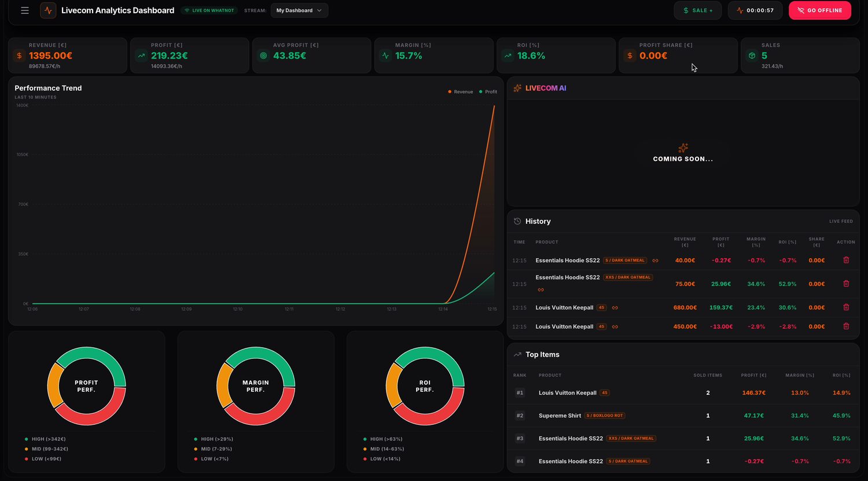The image size is (868, 481).
Task: Open link icon of 680.00€ Keepall row
Action: (615, 307)
